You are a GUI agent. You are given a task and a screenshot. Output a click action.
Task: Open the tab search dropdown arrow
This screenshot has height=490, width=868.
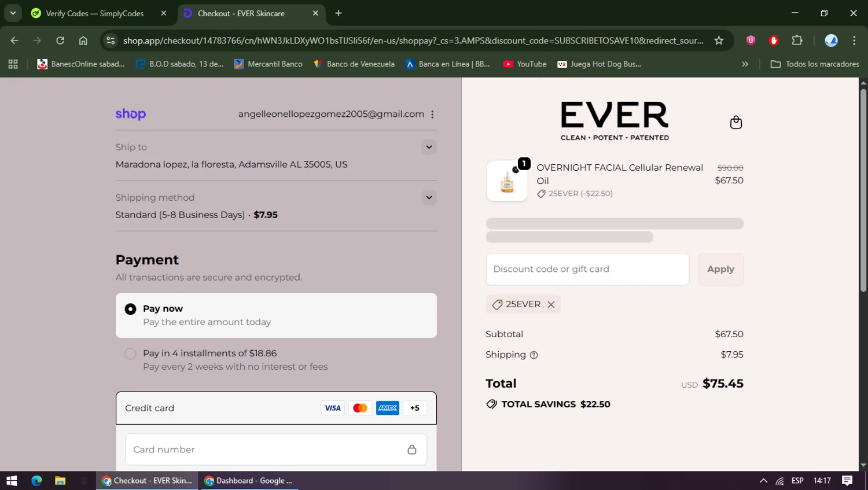(x=13, y=13)
